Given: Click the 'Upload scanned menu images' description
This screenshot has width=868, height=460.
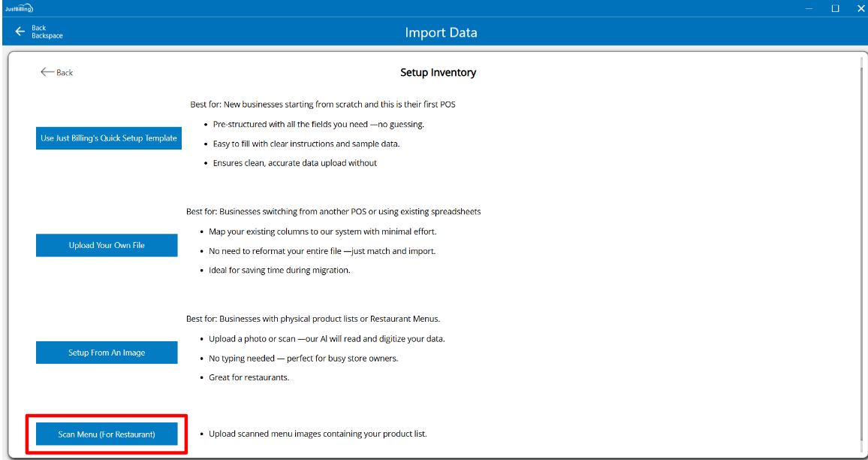Looking at the screenshot, I should (x=317, y=434).
